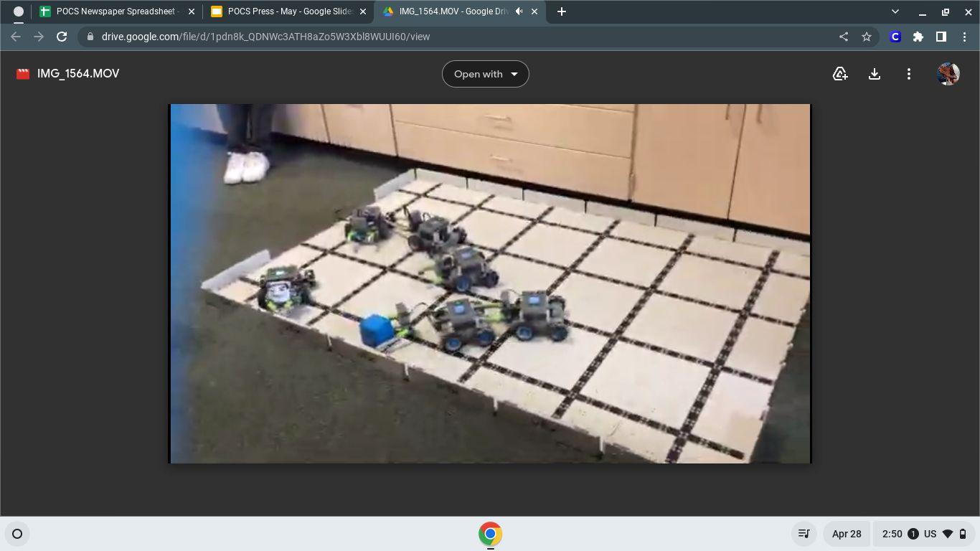
Task: Go forward to the next page
Action: pos(39,37)
